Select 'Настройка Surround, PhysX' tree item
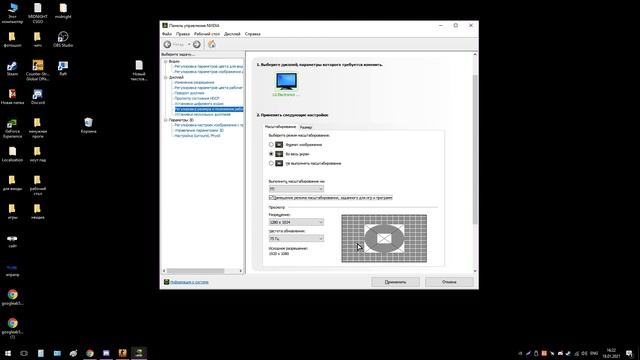 (198, 136)
